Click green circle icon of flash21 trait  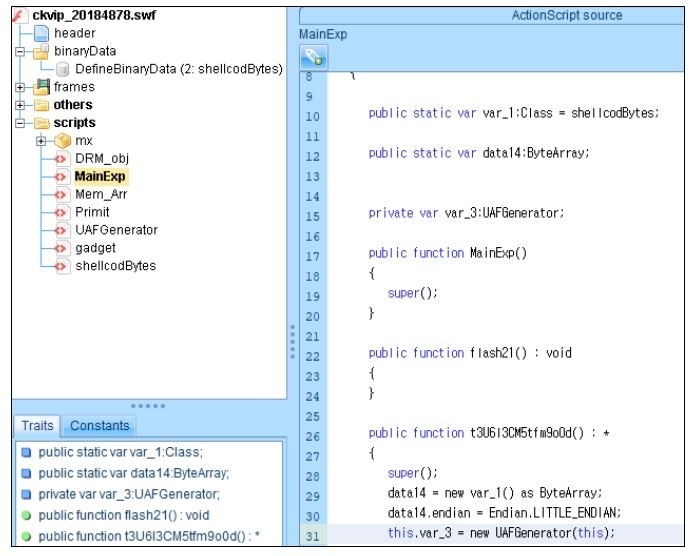coord(27,515)
